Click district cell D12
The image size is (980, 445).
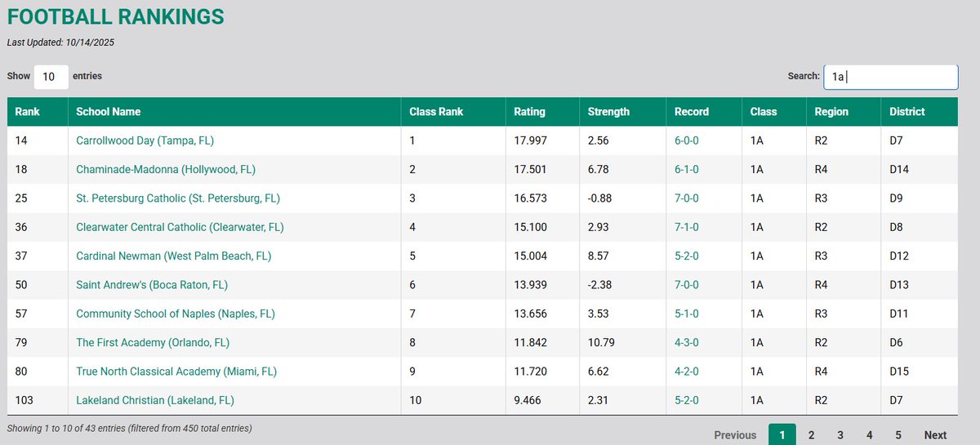[899, 256]
